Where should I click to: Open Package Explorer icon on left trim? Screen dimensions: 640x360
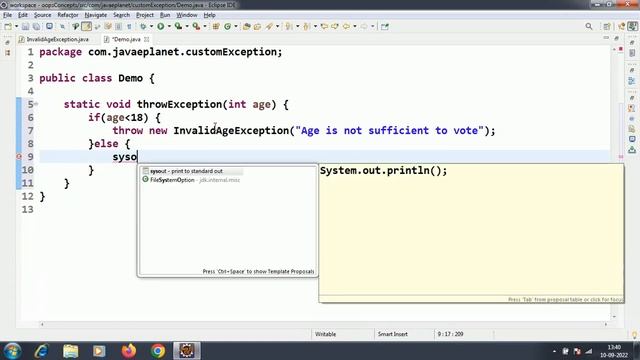8,53
